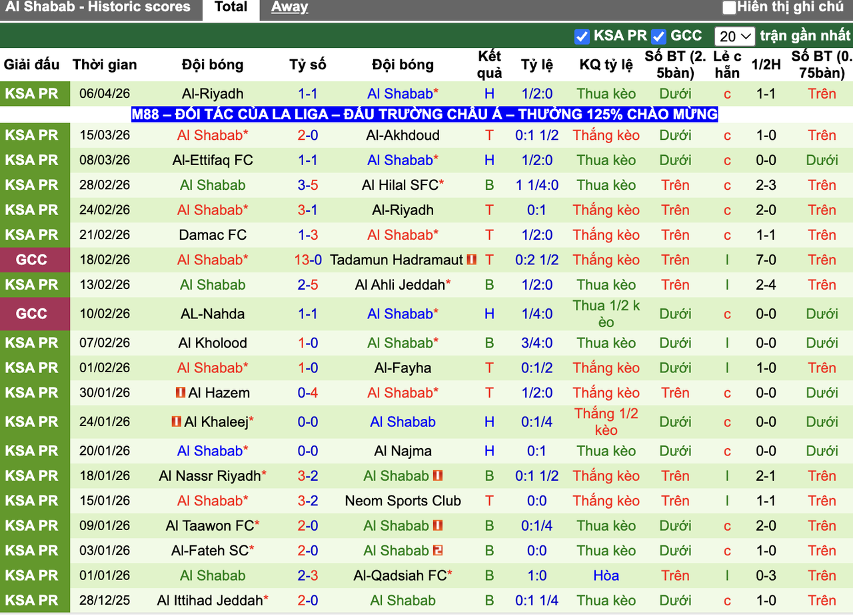853x616 pixels.
Task: Click date 15/03/26 in the table
Action: coord(105,135)
